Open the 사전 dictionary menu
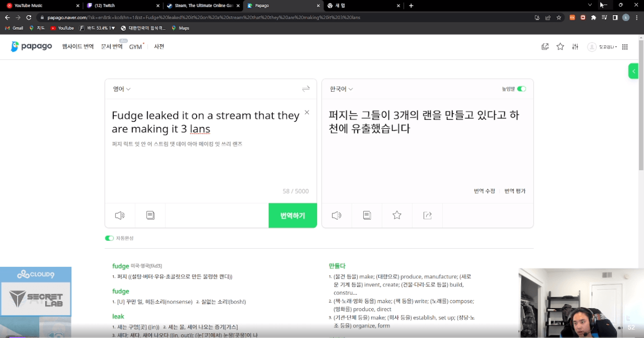Viewport: 644px width, 338px height. coord(159,47)
